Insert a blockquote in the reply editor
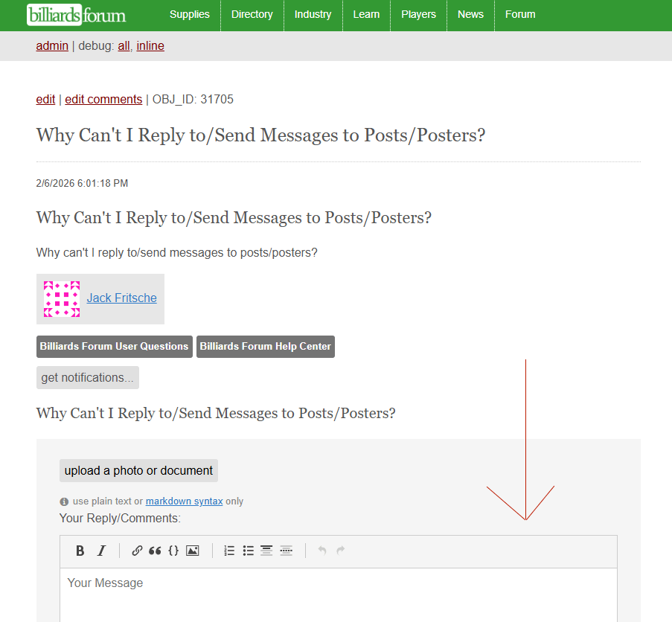672x622 pixels. pyautogui.click(x=155, y=550)
